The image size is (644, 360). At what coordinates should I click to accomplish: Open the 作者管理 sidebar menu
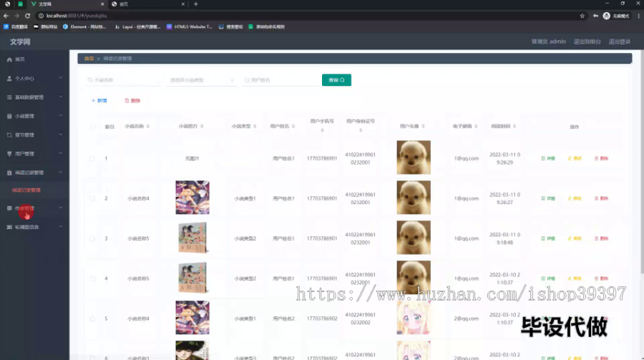click(x=34, y=208)
